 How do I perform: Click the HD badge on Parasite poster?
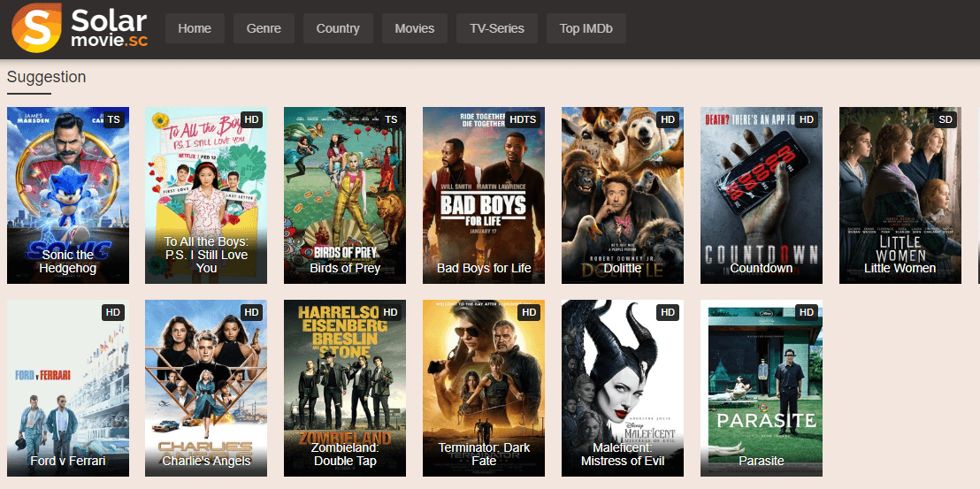(806, 312)
